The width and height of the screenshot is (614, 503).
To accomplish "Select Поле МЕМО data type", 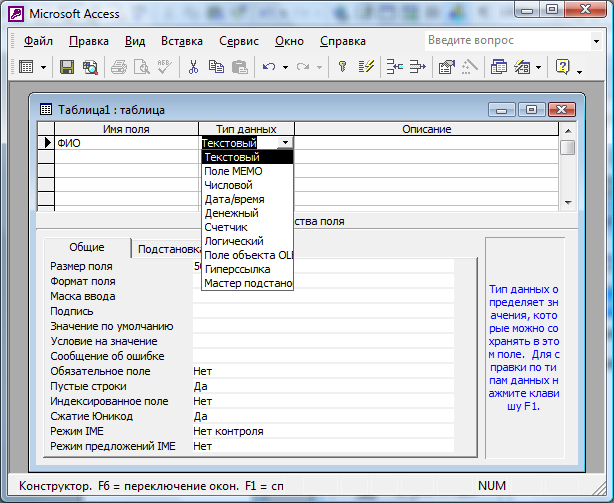I will point(247,171).
